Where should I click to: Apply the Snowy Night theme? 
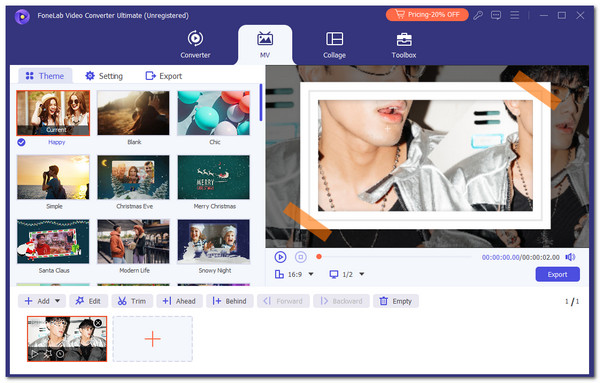[214, 241]
